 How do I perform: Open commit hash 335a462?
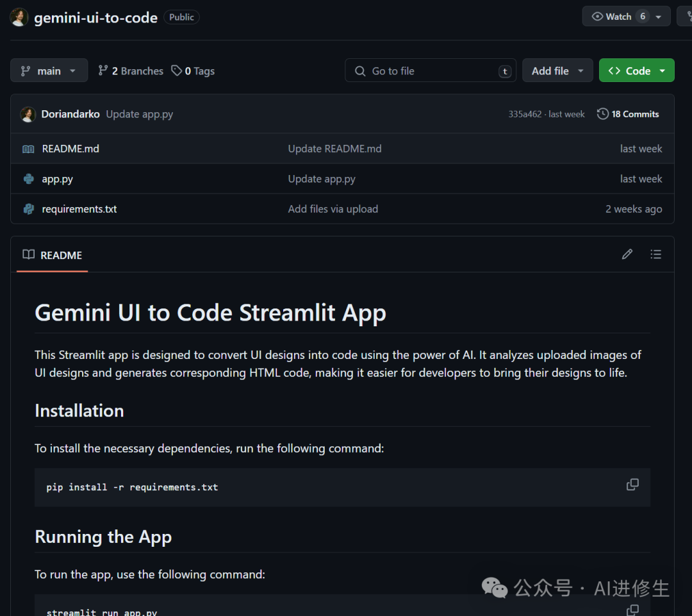[x=525, y=114]
